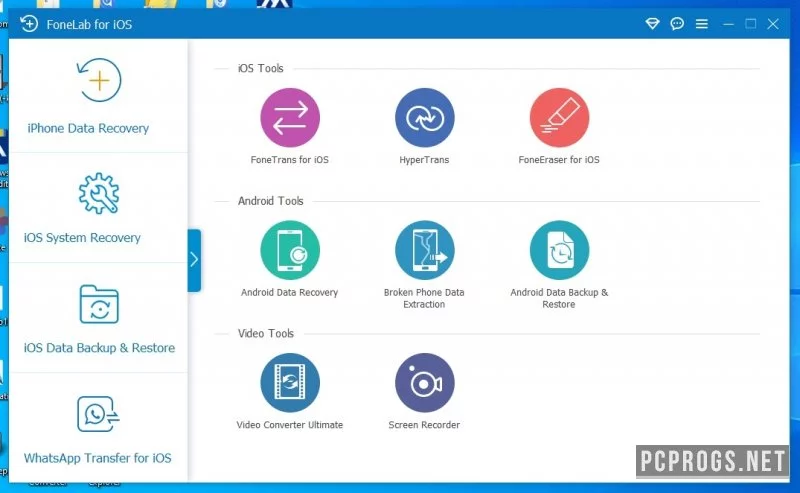800x493 pixels.
Task: Click HyperTrans text label
Action: (424, 160)
